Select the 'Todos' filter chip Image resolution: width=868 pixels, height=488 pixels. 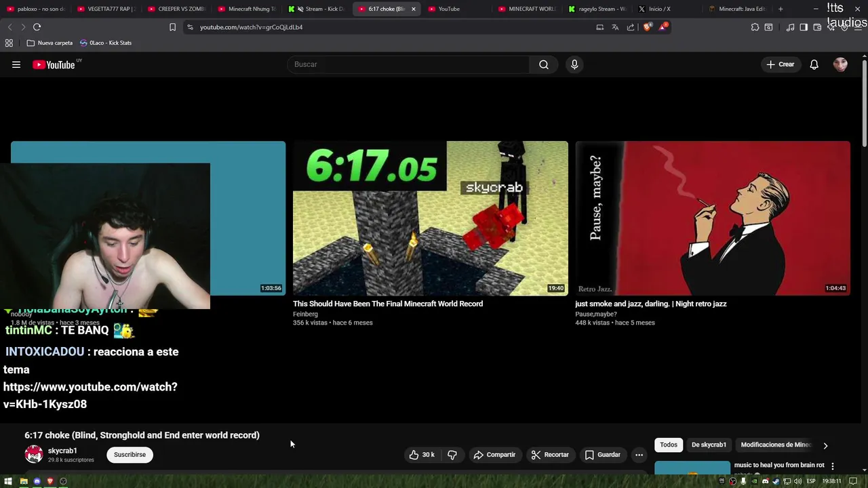pyautogui.click(x=669, y=445)
